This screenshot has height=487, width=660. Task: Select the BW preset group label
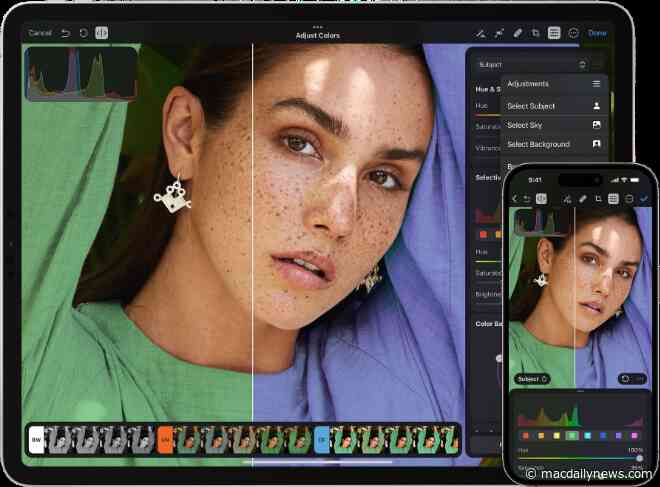(37, 440)
